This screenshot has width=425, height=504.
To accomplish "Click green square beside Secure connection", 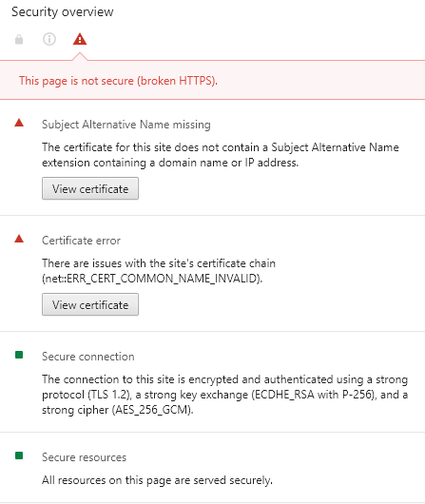I will tap(19, 355).
